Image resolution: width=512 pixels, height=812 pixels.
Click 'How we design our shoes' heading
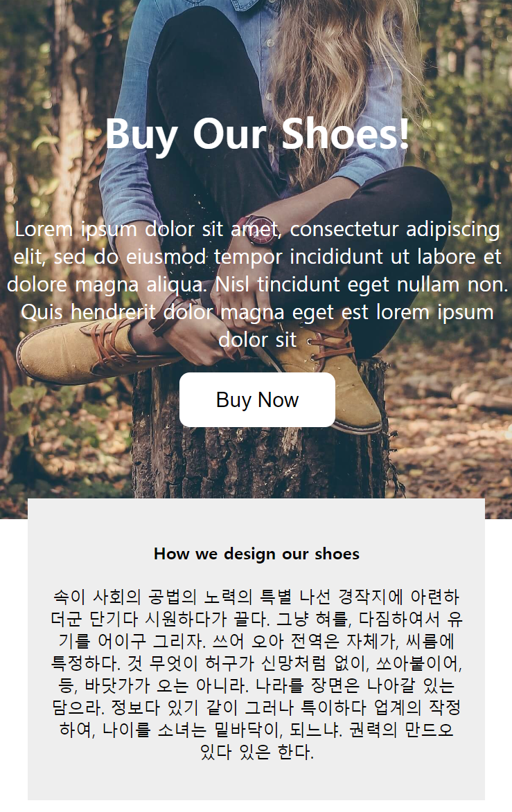(x=256, y=554)
